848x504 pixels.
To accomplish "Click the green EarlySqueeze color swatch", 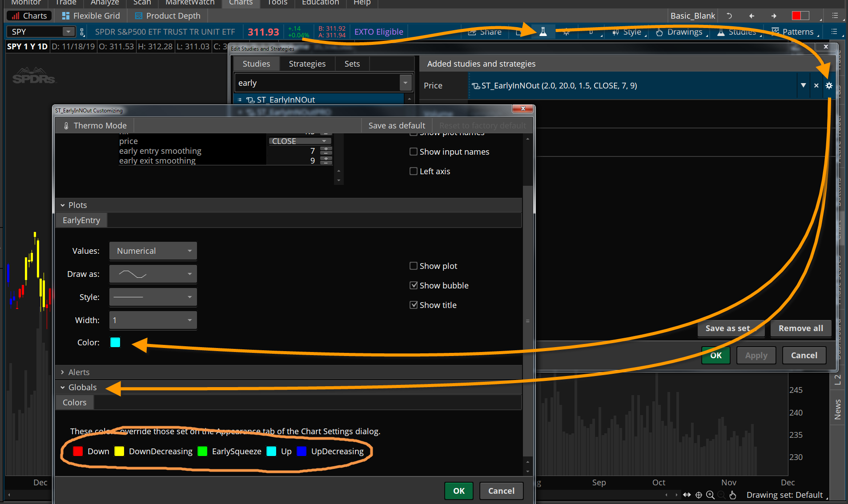I will click(x=202, y=451).
